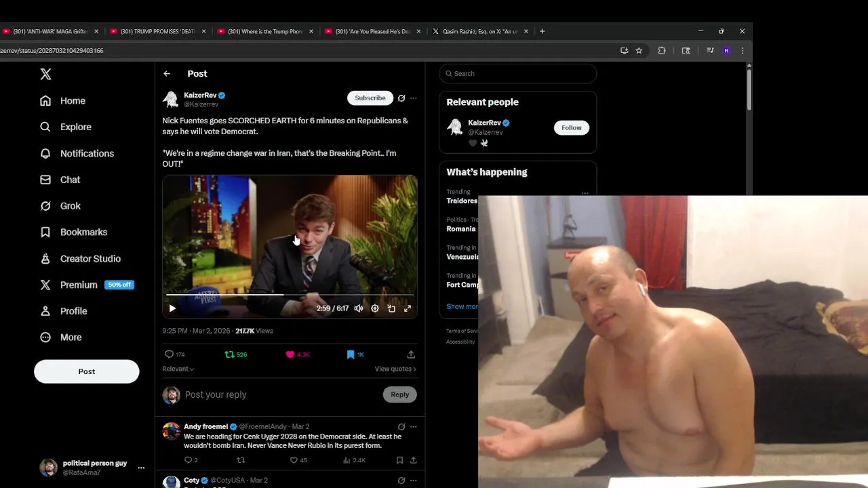Toggle bookmark showing 1K
This screenshot has width=868, height=488.
355,354
